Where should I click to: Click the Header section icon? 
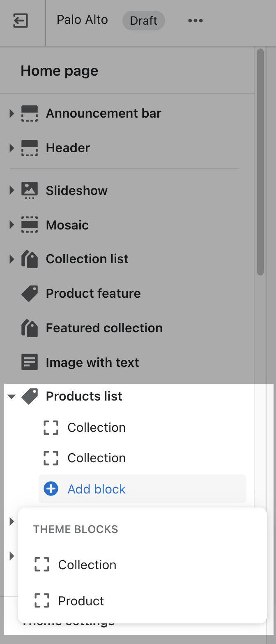(x=30, y=148)
